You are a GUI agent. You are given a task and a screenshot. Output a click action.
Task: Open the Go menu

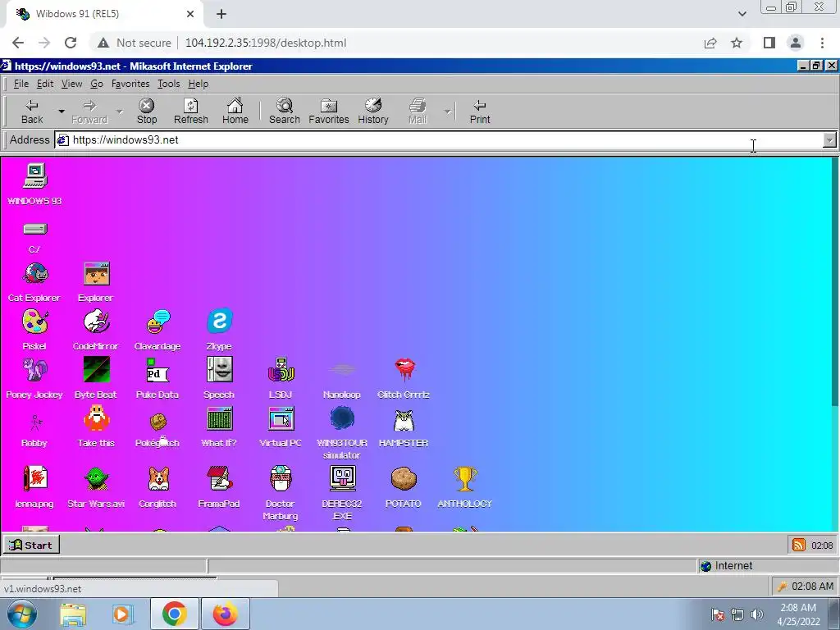click(x=97, y=84)
